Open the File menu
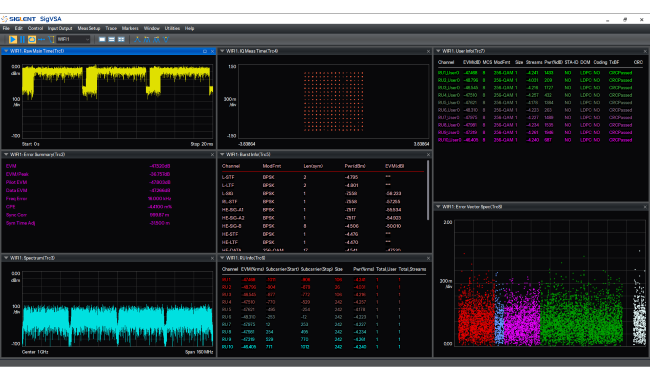650x380 pixels. [6, 29]
